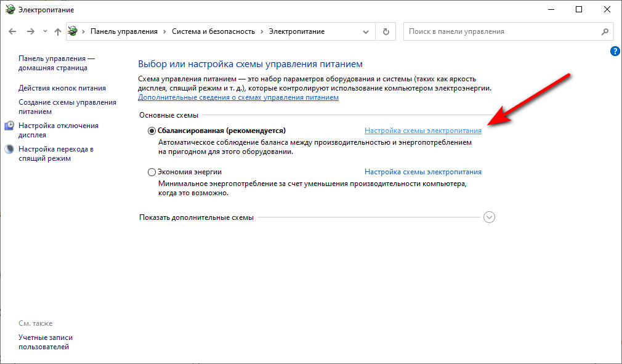The width and height of the screenshot is (622, 364).
Task: Open 'Действия кнопок питания'
Action: coord(62,88)
